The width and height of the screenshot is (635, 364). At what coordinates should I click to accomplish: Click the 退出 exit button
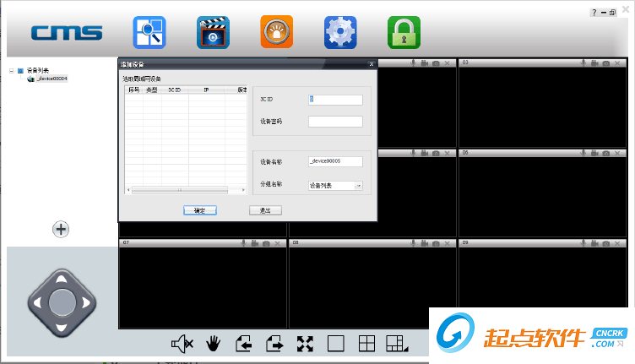(265, 210)
